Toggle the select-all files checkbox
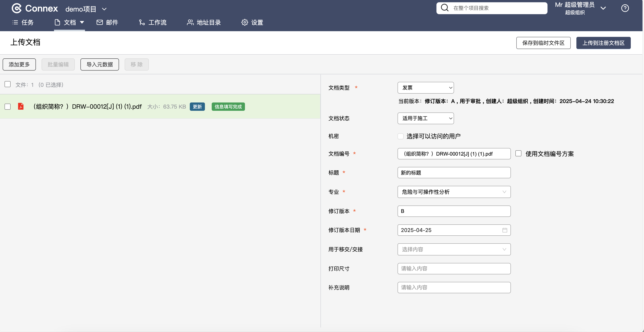644x332 pixels. click(8, 84)
